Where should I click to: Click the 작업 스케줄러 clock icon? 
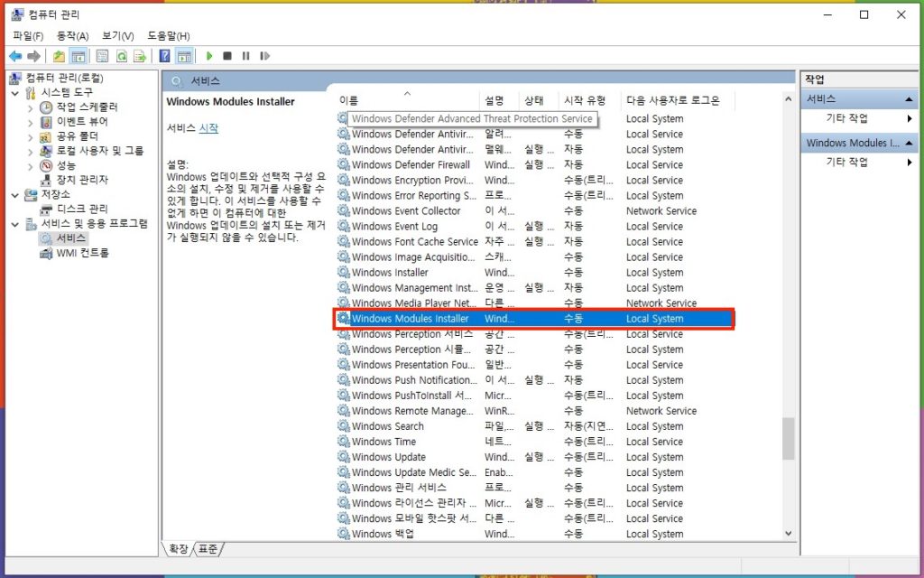coord(46,107)
